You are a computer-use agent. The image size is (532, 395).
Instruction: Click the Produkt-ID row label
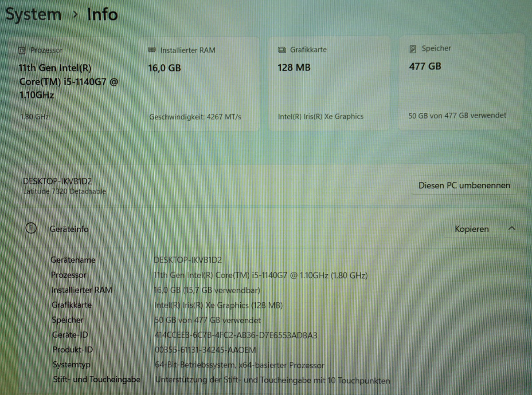(x=73, y=350)
